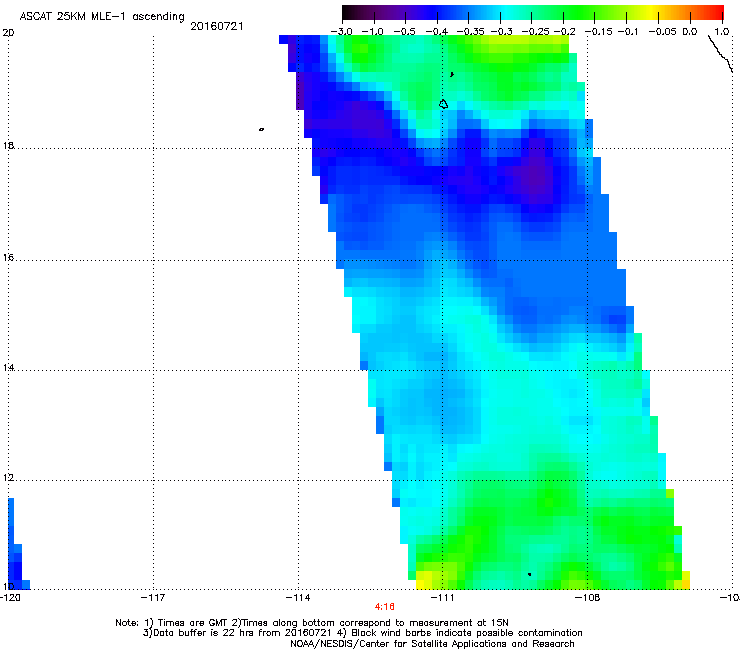Click the red end of the colorbar

(x=716, y=12)
